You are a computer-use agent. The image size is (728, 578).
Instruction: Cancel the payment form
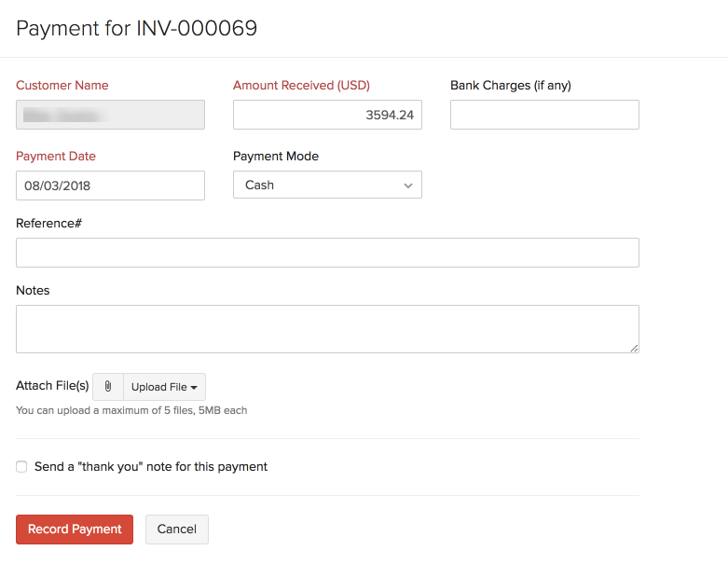(x=176, y=530)
